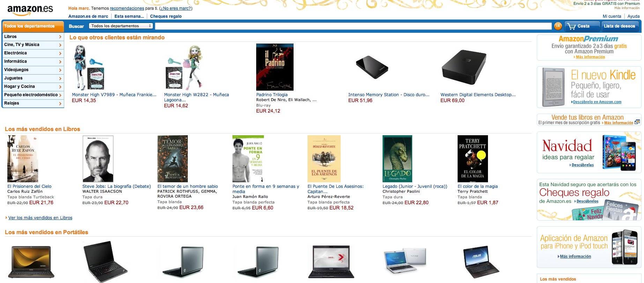Click the Mi cuenta link

click(612, 16)
